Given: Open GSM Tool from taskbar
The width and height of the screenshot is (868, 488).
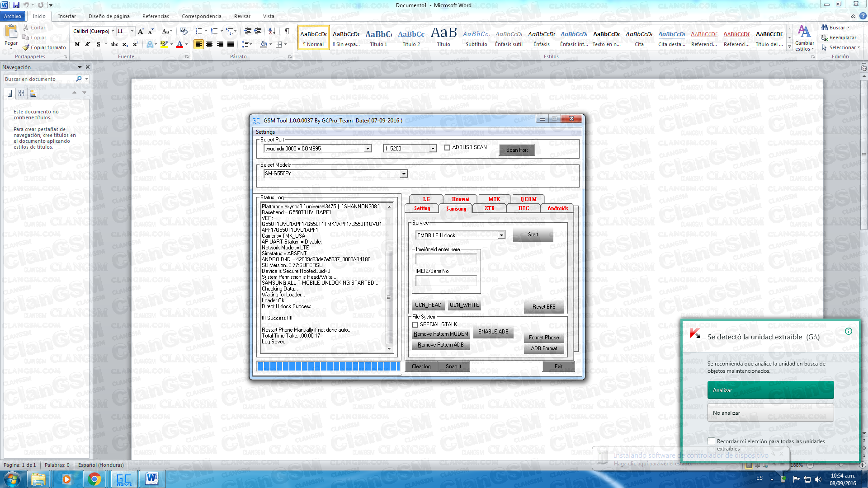Looking at the screenshot, I should 124,479.
